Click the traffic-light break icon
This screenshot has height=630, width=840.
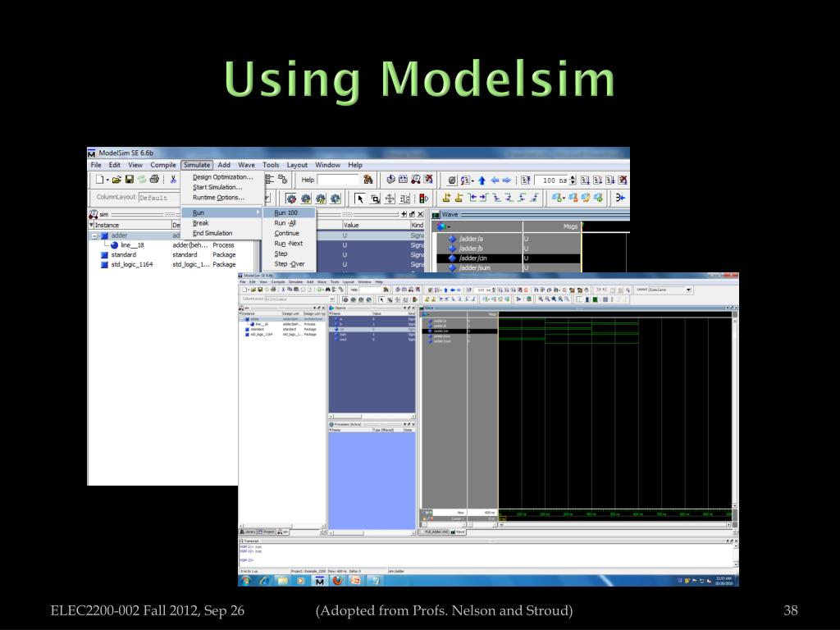coord(424,199)
